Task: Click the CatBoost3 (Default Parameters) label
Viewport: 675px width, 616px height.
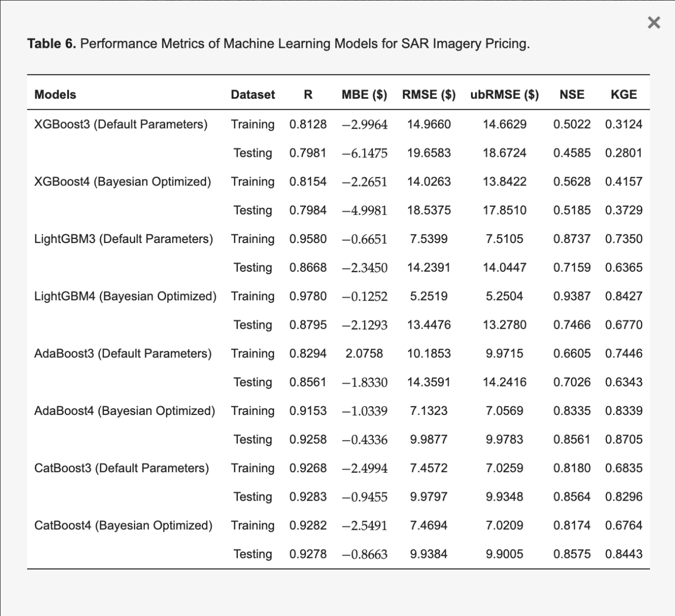Action: (122, 468)
